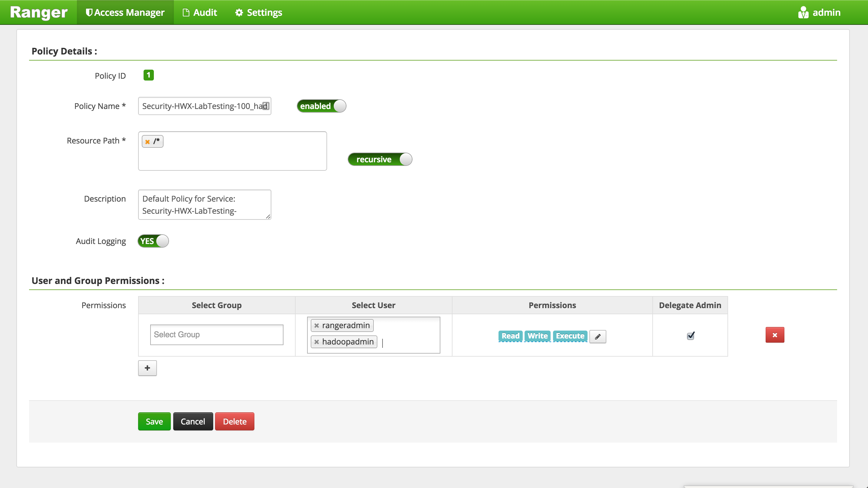Remove rangeradmin from selected users

coord(316,326)
